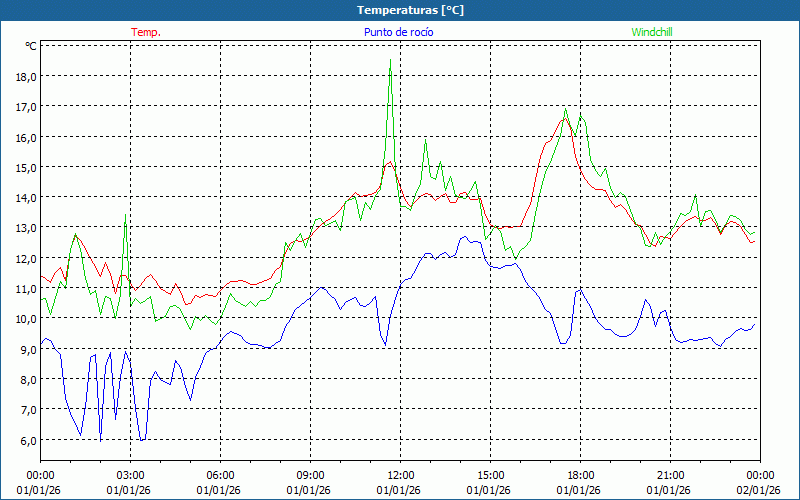The height and width of the screenshot is (500, 800).
Task: Click the 18:00 time label
Action: 580,475
